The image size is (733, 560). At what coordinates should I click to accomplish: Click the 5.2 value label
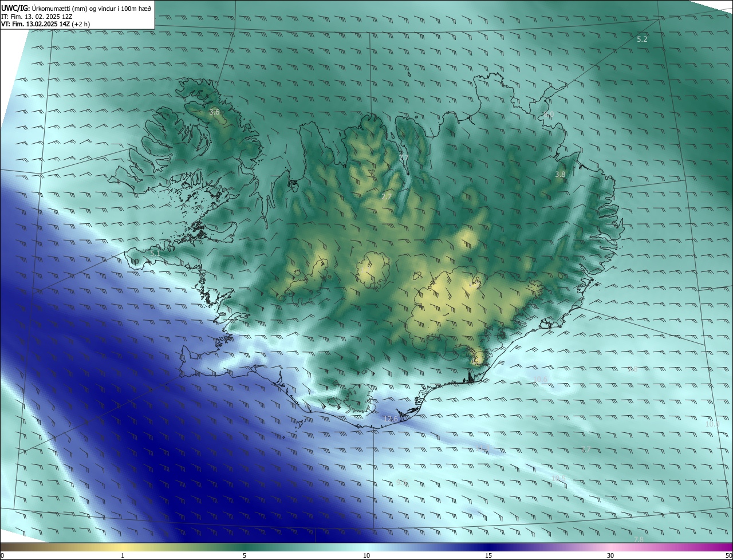coord(642,39)
